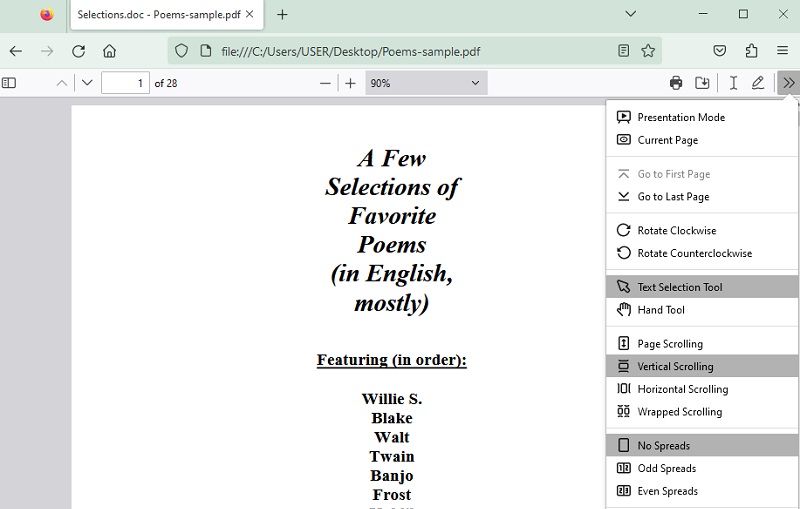Open a new tab with plus

click(282, 15)
